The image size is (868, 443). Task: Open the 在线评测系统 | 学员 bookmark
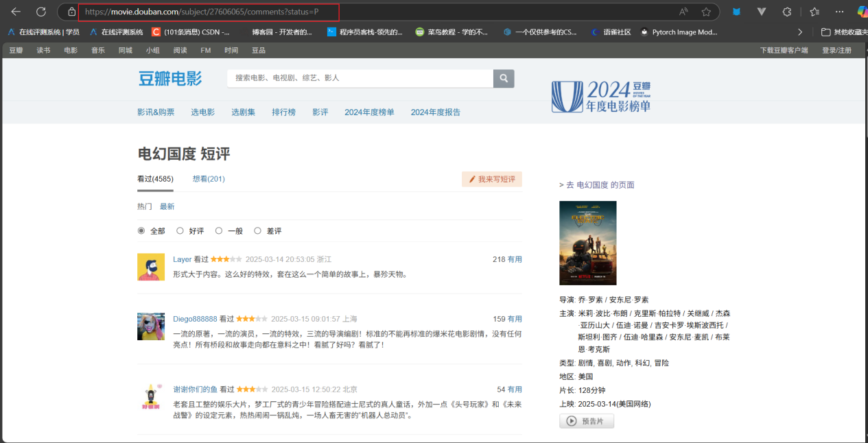(x=43, y=32)
